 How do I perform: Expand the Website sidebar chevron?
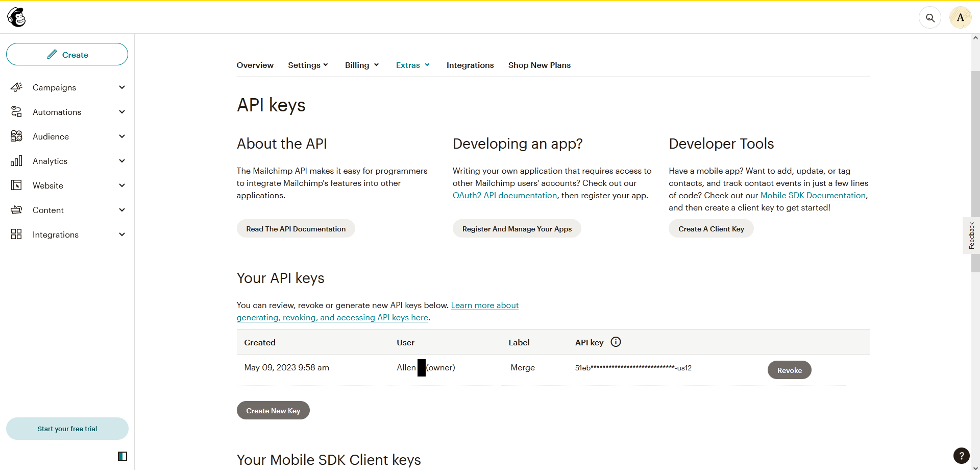click(x=122, y=185)
